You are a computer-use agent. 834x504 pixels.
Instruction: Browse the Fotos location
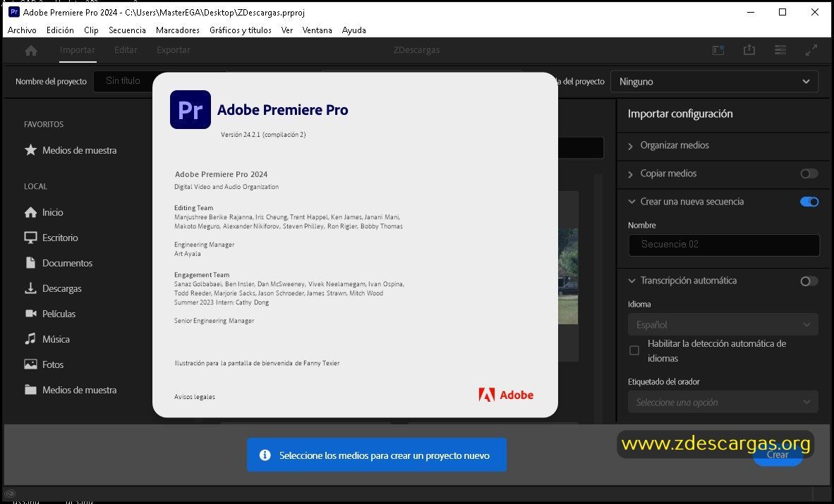(x=44, y=364)
